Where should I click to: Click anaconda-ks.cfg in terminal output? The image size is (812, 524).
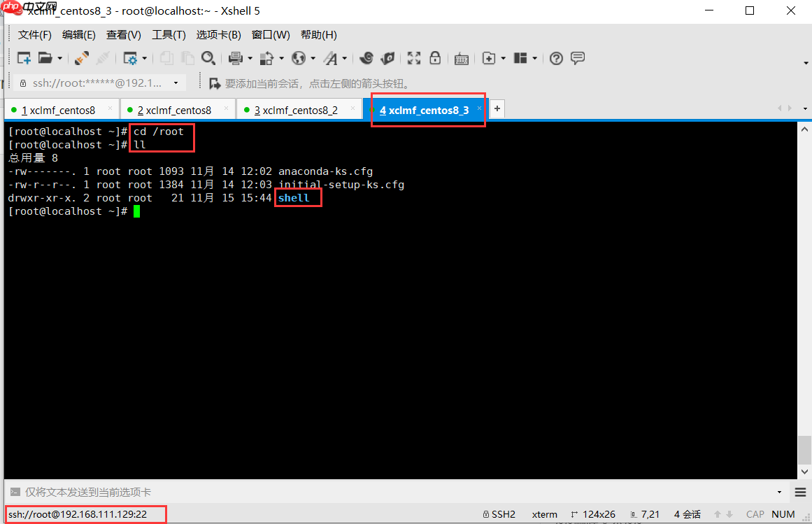click(x=326, y=171)
